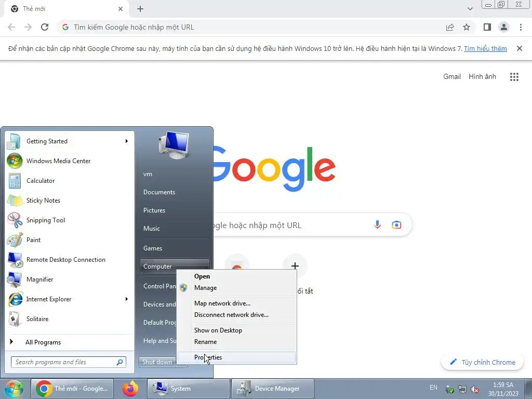Launch Magnifier
532x399 pixels.
[x=70, y=279]
